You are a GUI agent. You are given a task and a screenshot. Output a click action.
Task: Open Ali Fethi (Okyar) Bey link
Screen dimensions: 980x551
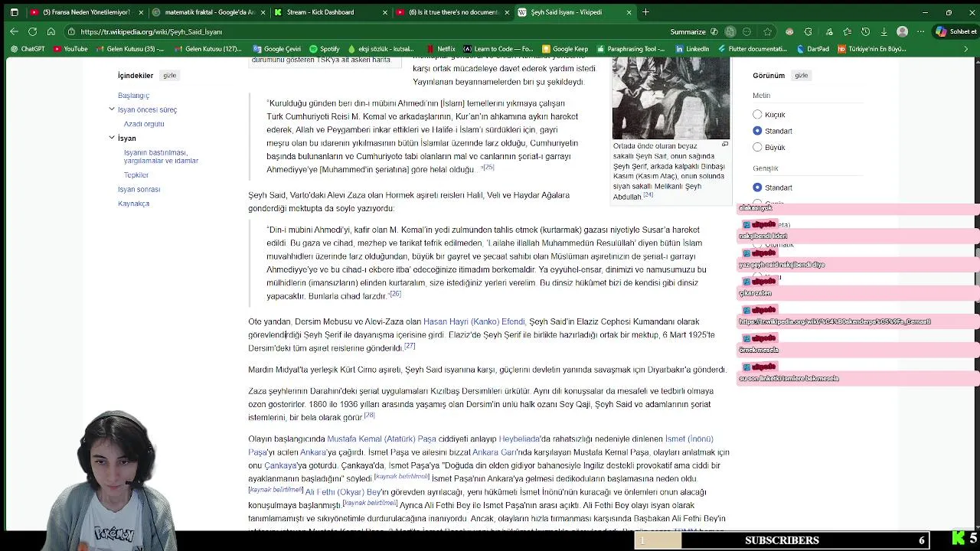(343, 492)
